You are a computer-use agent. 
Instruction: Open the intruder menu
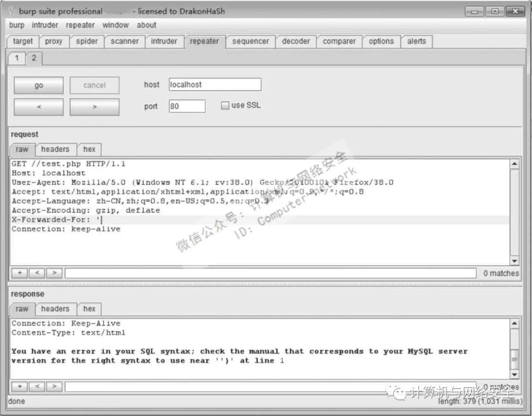(45, 25)
